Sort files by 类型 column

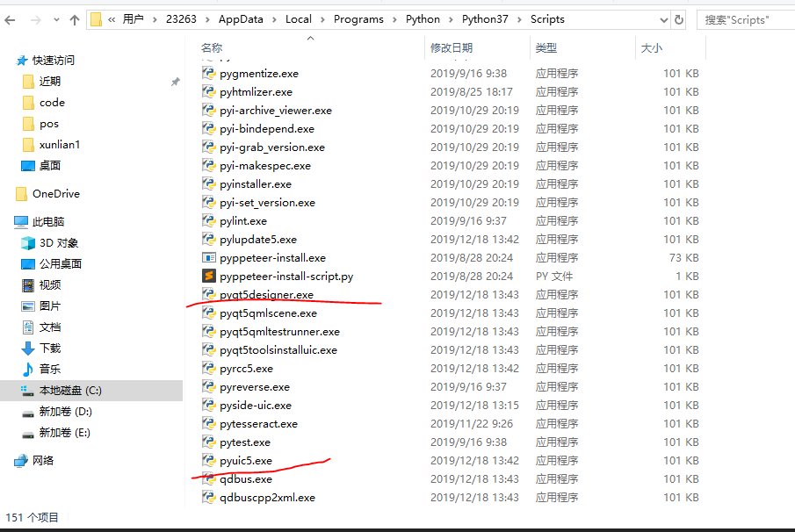coord(546,48)
